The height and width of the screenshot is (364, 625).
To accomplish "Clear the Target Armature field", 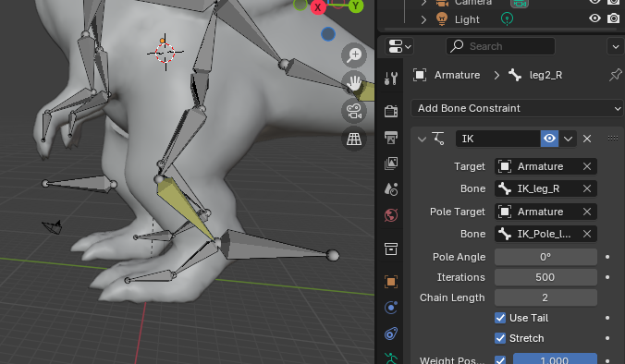I will tap(587, 166).
